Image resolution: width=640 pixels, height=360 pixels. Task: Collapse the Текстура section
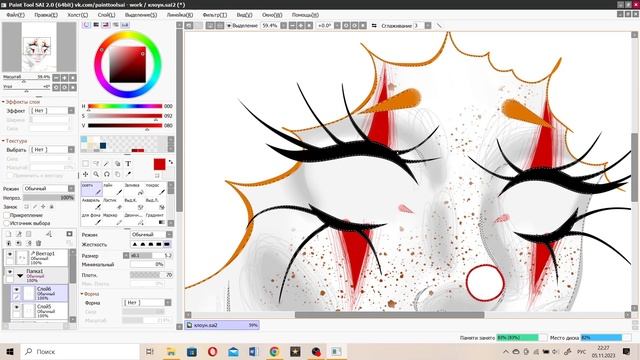(3, 141)
